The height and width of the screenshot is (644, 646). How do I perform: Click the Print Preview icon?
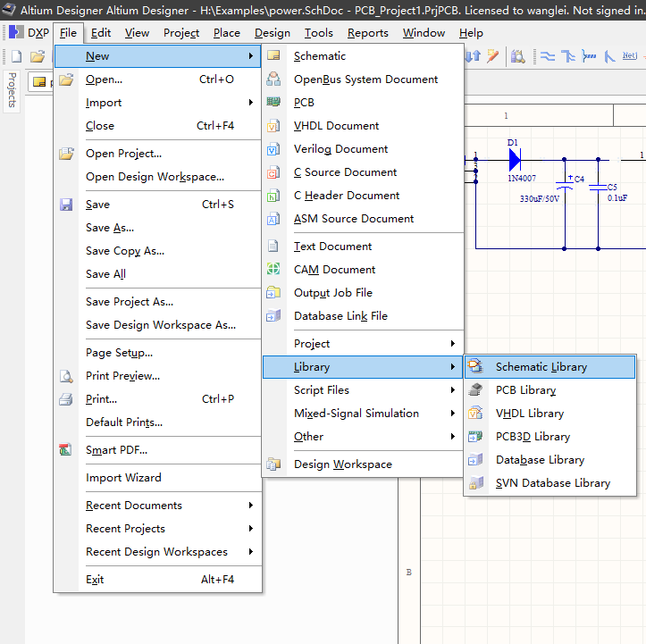(66, 376)
